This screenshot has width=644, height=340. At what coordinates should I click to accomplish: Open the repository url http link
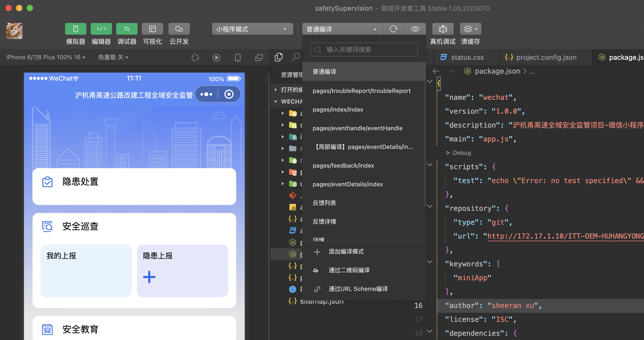tap(566, 236)
